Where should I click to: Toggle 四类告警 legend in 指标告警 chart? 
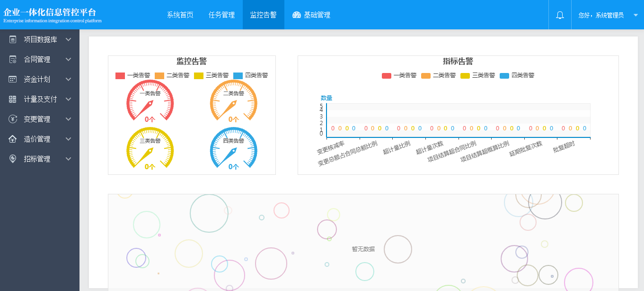pyautogui.click(x=517, y=75)
